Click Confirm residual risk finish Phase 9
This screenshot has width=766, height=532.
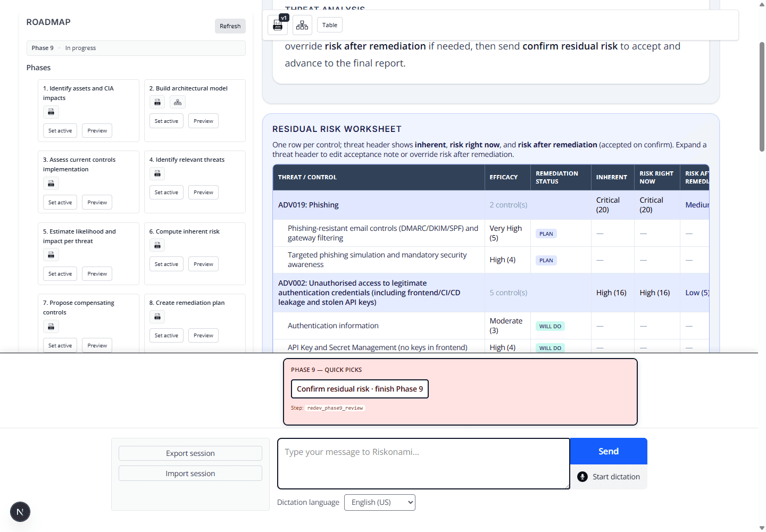360,389
